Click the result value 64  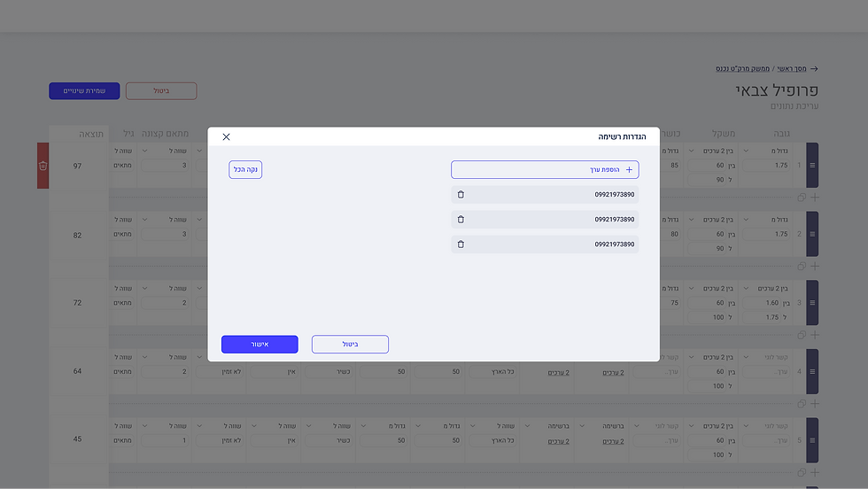click(78, 371)
